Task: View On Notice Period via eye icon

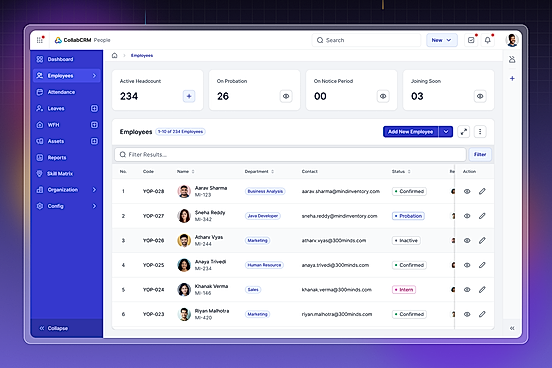Action: (x=383, y=96)
